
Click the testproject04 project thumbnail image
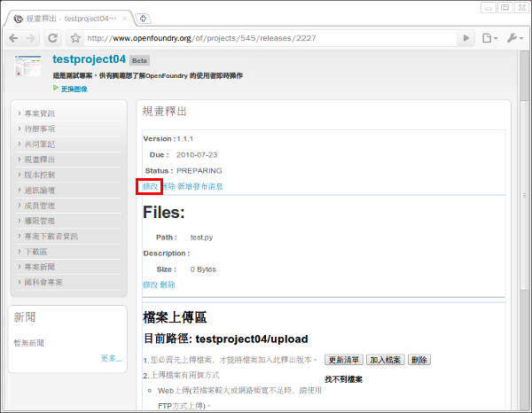[27, 66]
